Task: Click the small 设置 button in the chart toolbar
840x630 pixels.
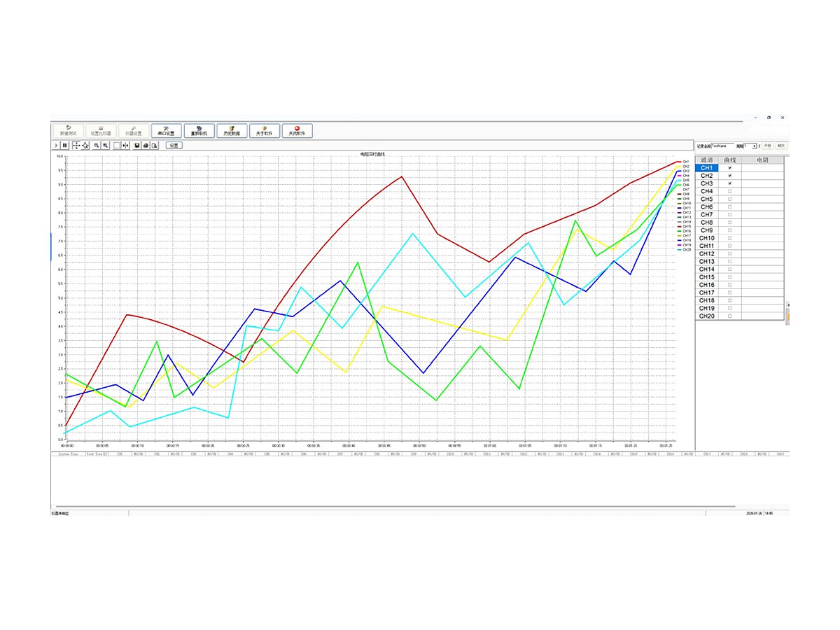Action: tap(174, 146)
